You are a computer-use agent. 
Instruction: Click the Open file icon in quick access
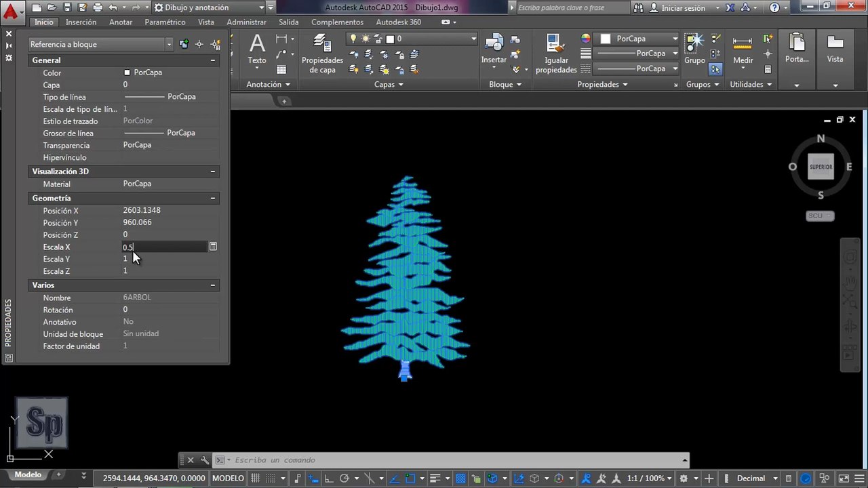pos(52,7)
